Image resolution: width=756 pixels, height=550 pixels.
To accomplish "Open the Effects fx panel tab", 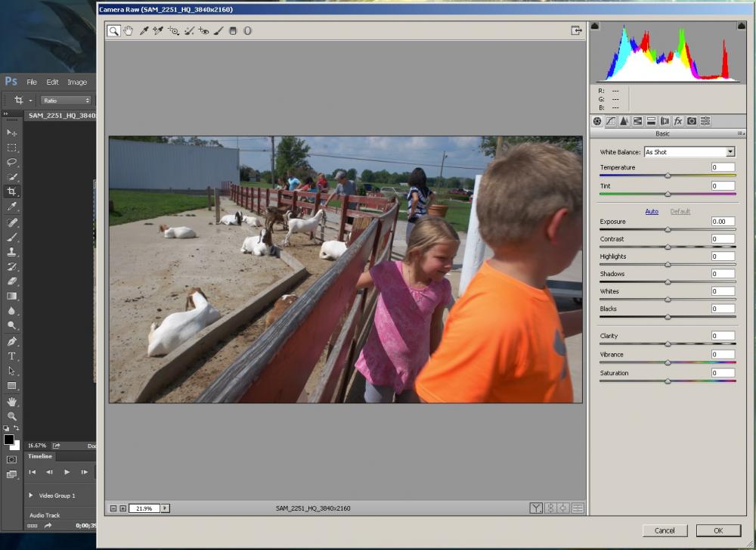I will coord(678,121).
